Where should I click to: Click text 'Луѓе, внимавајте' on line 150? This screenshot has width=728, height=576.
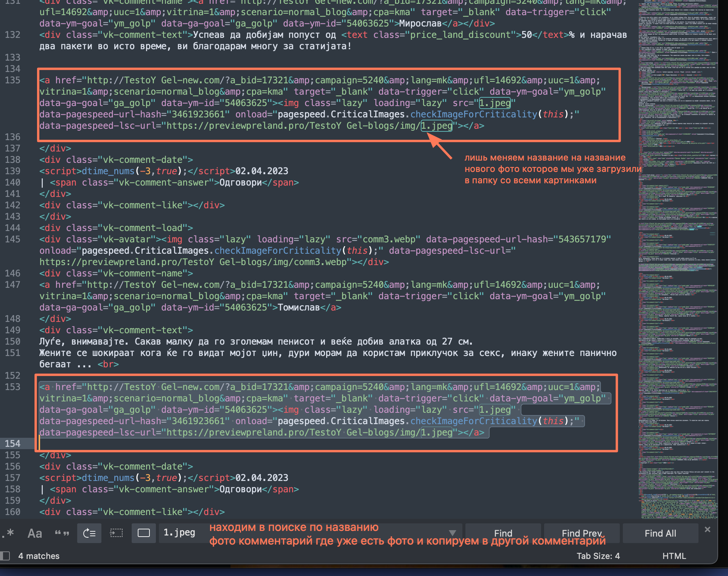(82, 342)
